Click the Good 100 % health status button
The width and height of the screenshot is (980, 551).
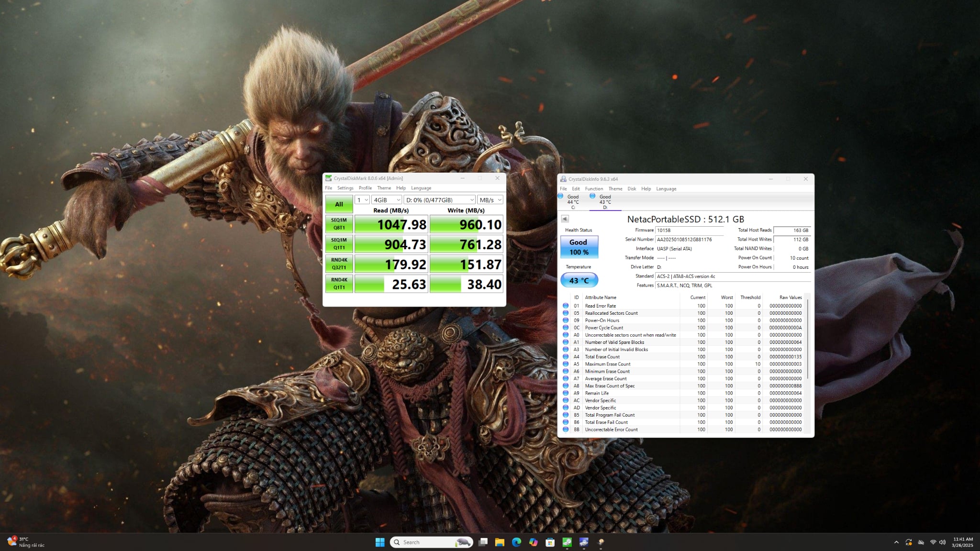579,247
